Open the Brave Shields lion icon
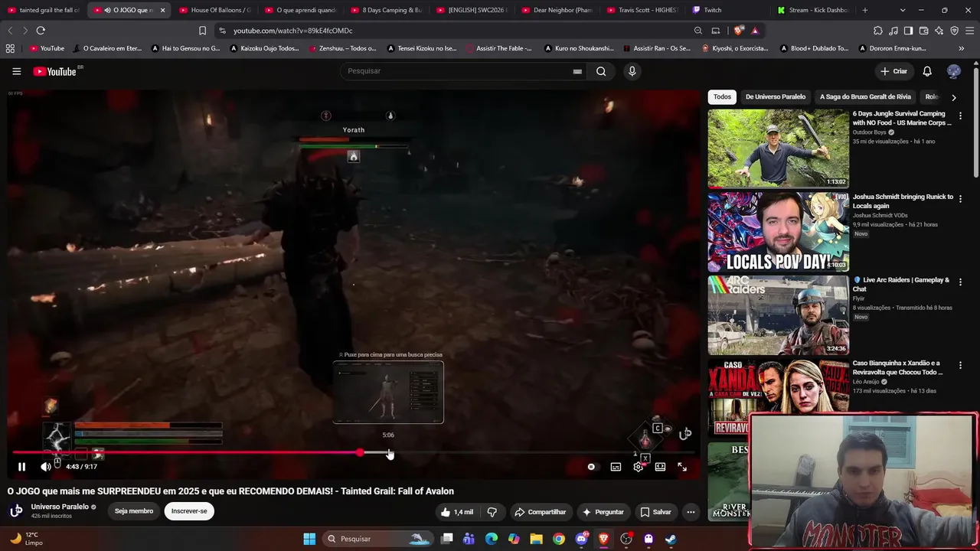 click(x=739, y=31)
